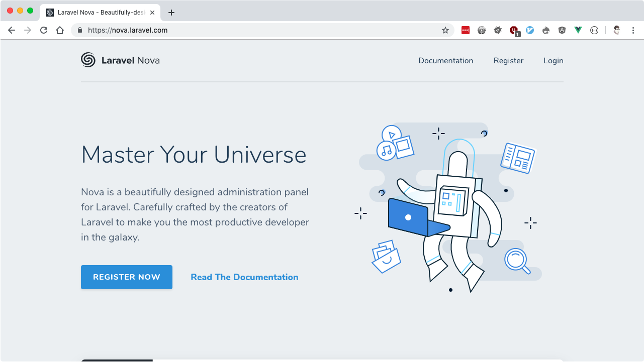The width and height of the screenshot is (644, 362).
Task: Open a new browser tab
Action: 171,13
